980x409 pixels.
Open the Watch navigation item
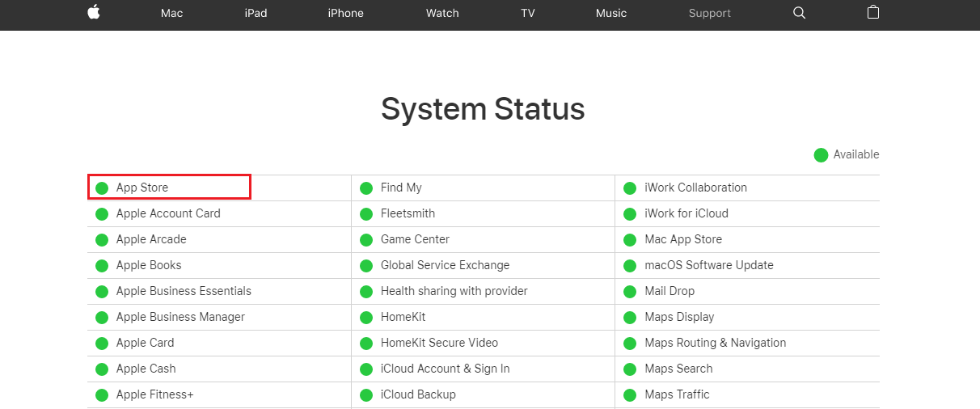(x=442, y=13)
